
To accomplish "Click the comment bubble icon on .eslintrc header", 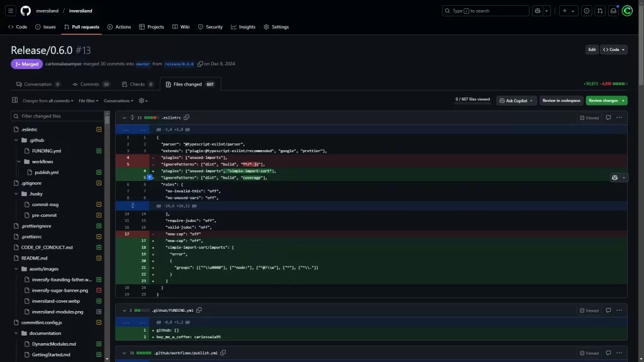I will point(608,118).
